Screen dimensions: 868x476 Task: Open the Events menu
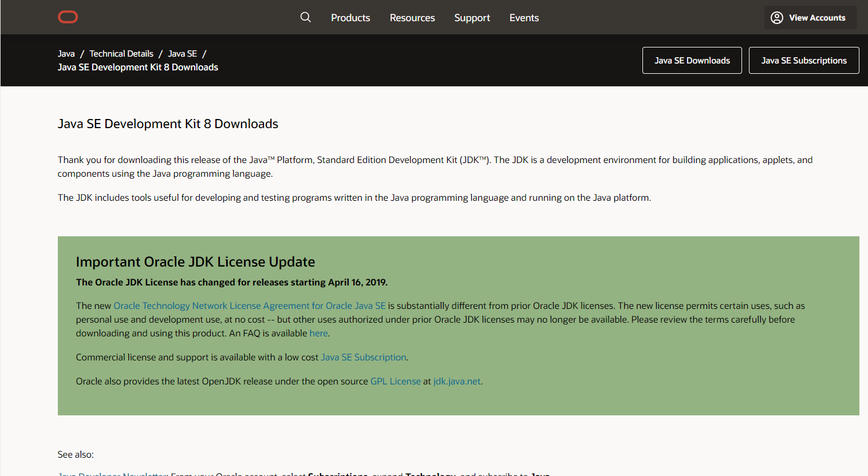(x=524, y=18)
